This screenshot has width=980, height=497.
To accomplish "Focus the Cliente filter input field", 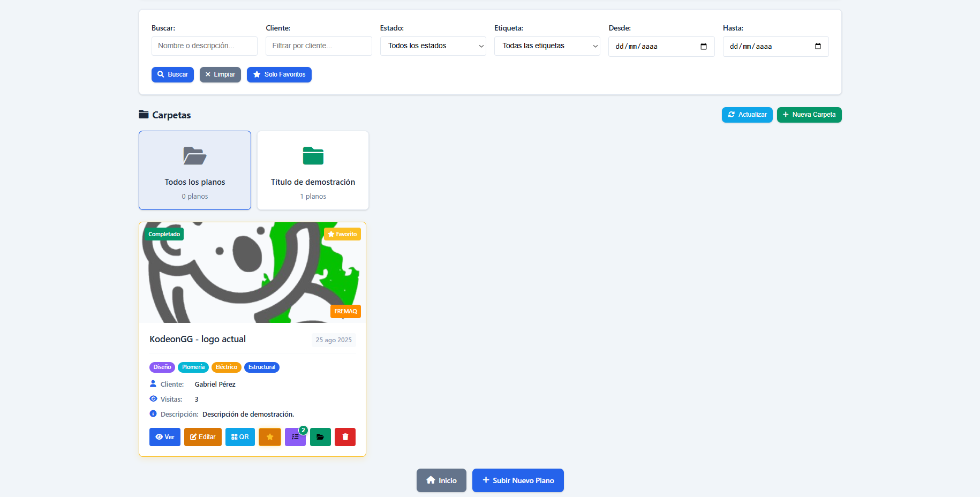I will coord(319,46).
